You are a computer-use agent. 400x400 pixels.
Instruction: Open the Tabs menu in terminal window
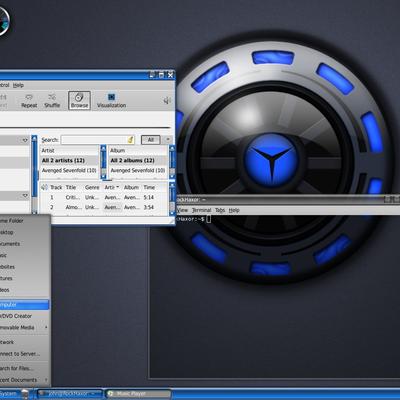click(220, 210)
